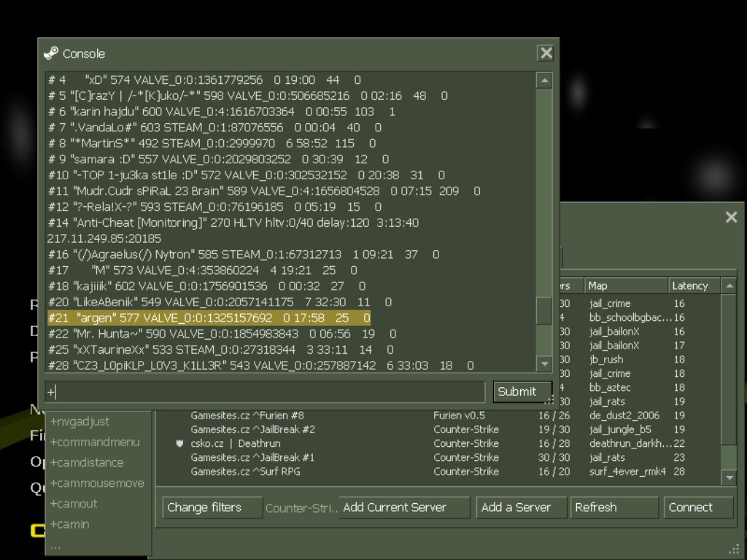
Task: Click the bb_aztec map cell
Action: (x=610, y=387)
